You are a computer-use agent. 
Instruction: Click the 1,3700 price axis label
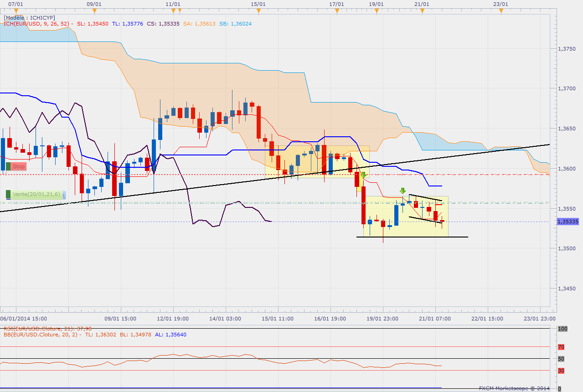coord(567,88)
